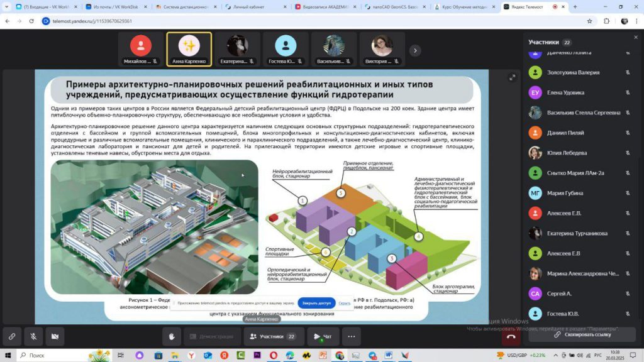This screenshot has width=644, height=362.
Task: Raise hand in the meeting
Action: coord(171,336)
